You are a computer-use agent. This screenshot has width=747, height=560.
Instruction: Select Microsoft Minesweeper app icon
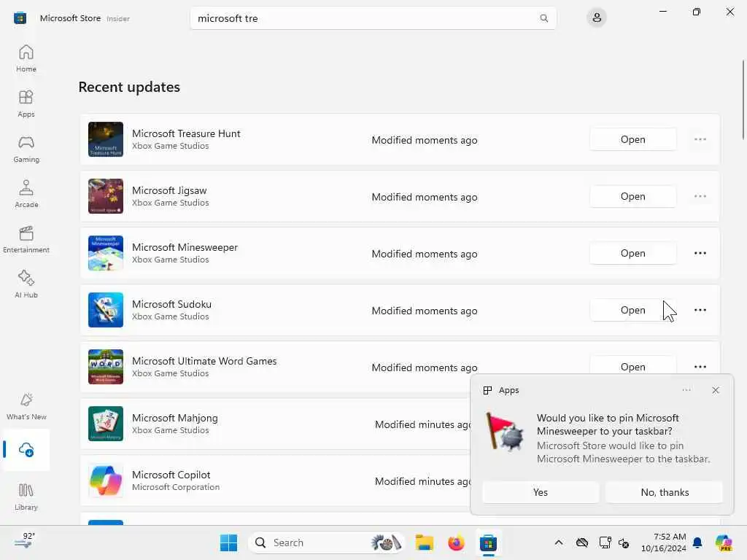click(106, 253)
